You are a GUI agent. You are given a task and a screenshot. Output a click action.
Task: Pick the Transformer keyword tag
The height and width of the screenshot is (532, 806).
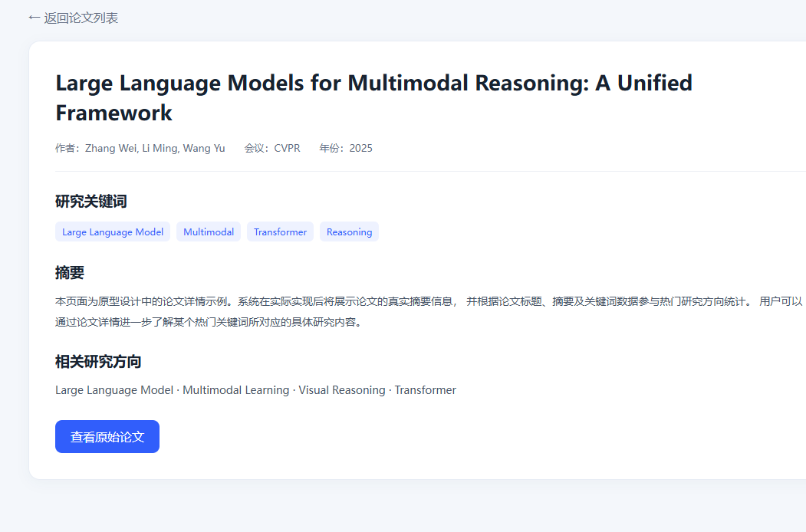click(x=280, y=232)
